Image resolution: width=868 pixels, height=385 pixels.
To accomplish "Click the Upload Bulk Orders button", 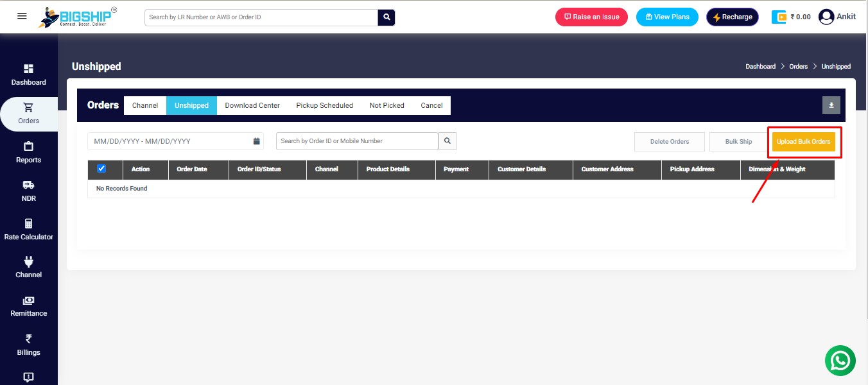I will (x=804, y=141).
